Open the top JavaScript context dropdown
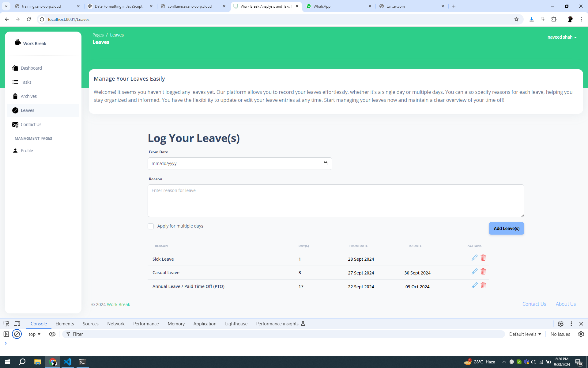 click(35, 334)
